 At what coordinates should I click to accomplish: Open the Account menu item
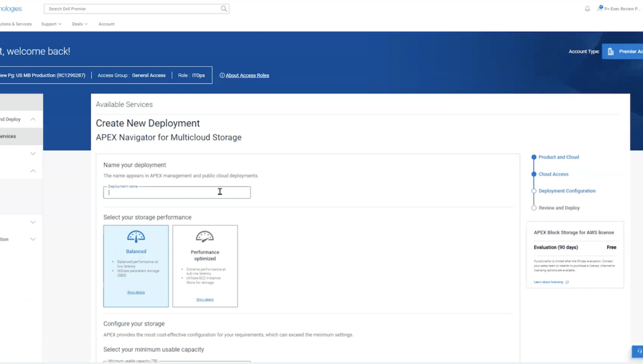[106, 24]
